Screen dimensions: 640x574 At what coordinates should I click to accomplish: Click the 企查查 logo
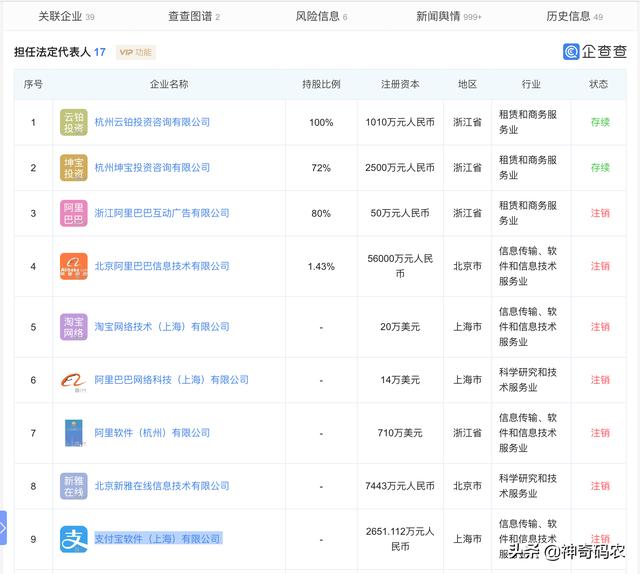click(595, 52)
